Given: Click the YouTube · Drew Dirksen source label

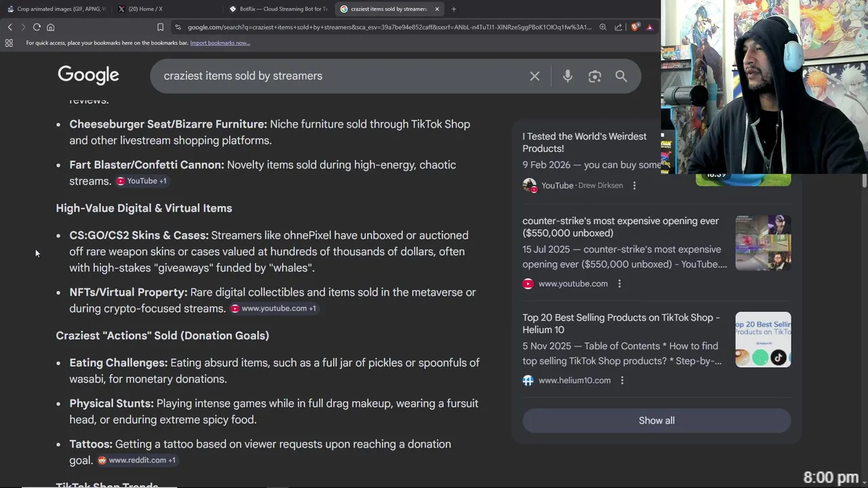Looking at the screenshot, I should tap(582, 185).
